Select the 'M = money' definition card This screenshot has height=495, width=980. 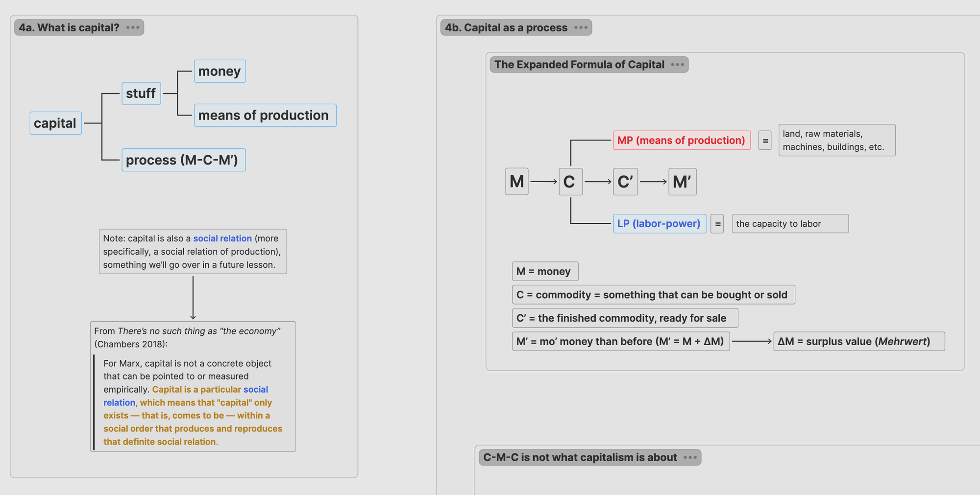(x=545, y=271)
